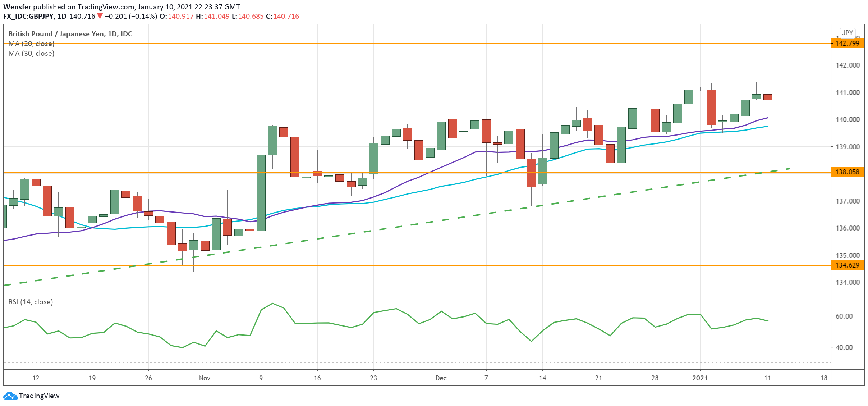Select the RSI (14, close) indicator legend
The image size is (868, 406).
(31, 302)
